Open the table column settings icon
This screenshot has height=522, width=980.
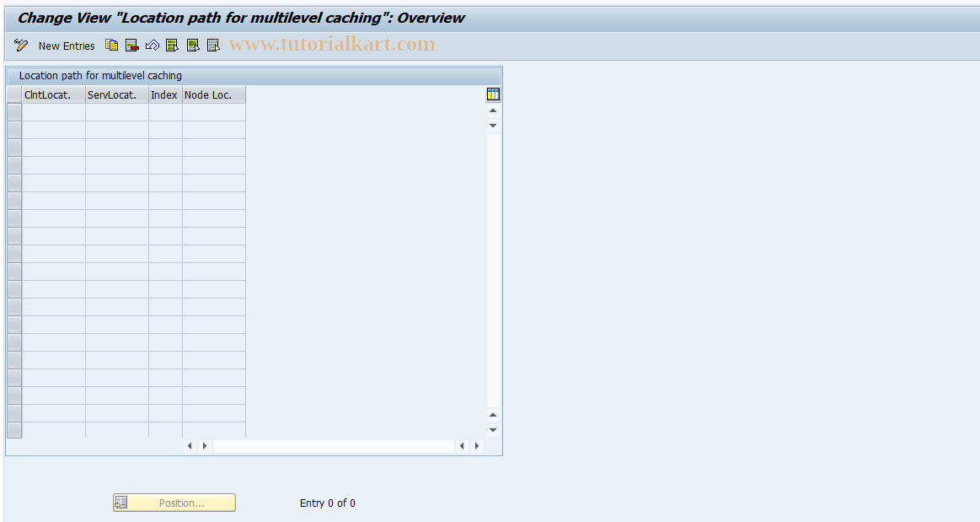[x=493, y=94]
